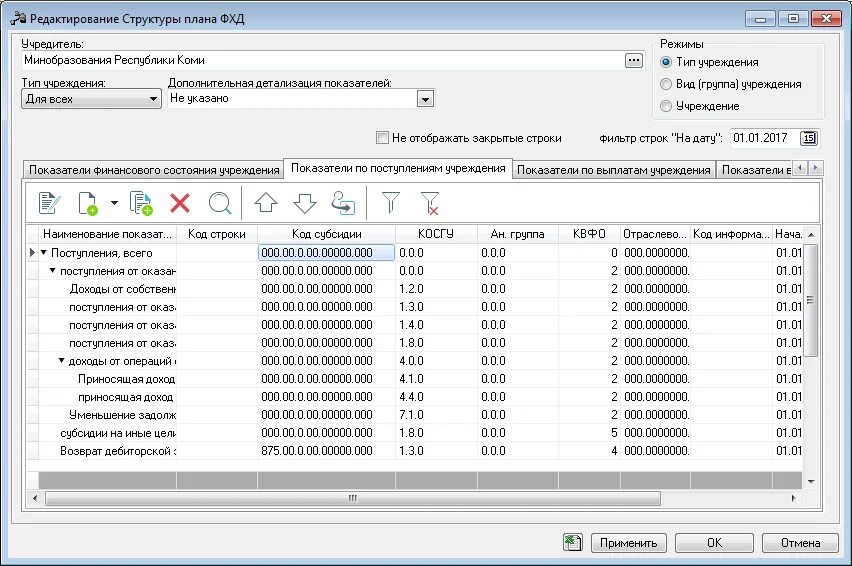Click the Move up arrow icon

click(266, 203)
